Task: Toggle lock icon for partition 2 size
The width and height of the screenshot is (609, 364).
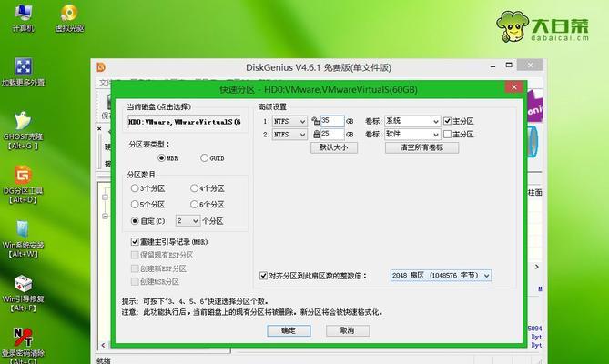Action: pos(316,135)
